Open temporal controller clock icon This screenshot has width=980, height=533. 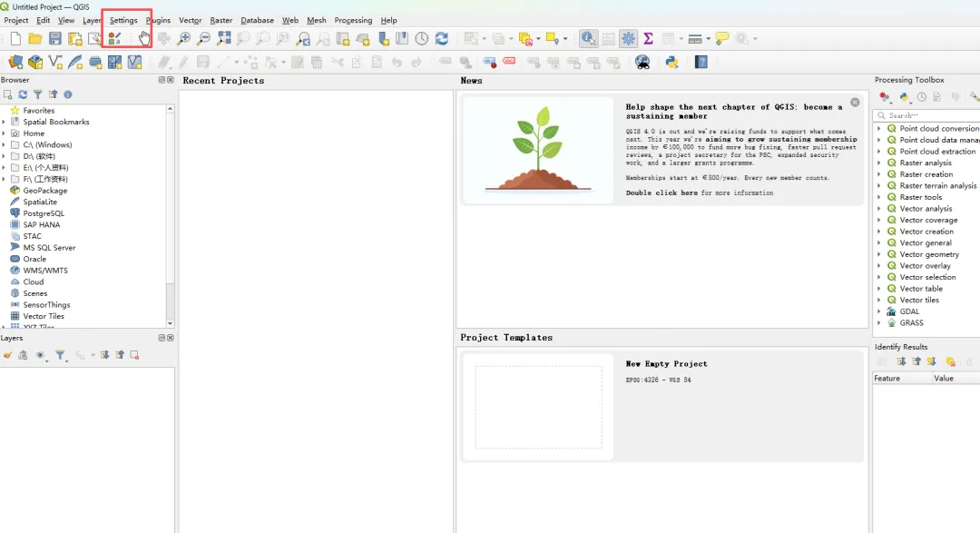pyautogui.click(x=422, y=39)
